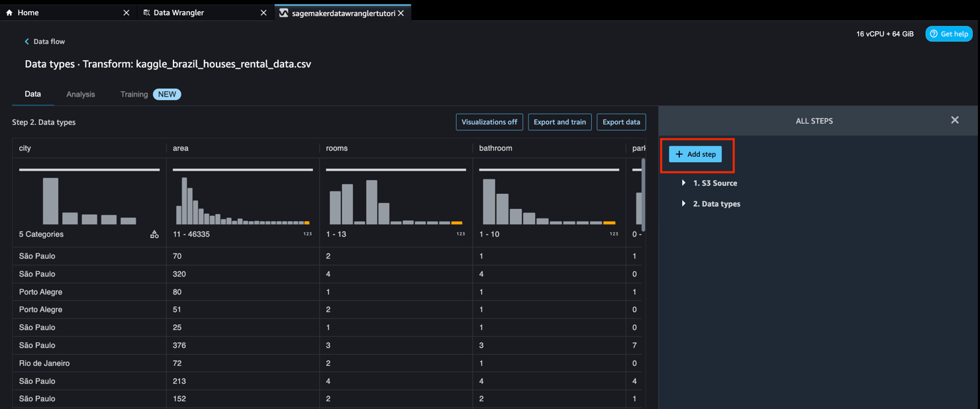Image resolution: width=980 pixels, height=409 pixels.
Task: Click the sagemakerdatawranglertutori tab flow icon
Action: (283, 13)
